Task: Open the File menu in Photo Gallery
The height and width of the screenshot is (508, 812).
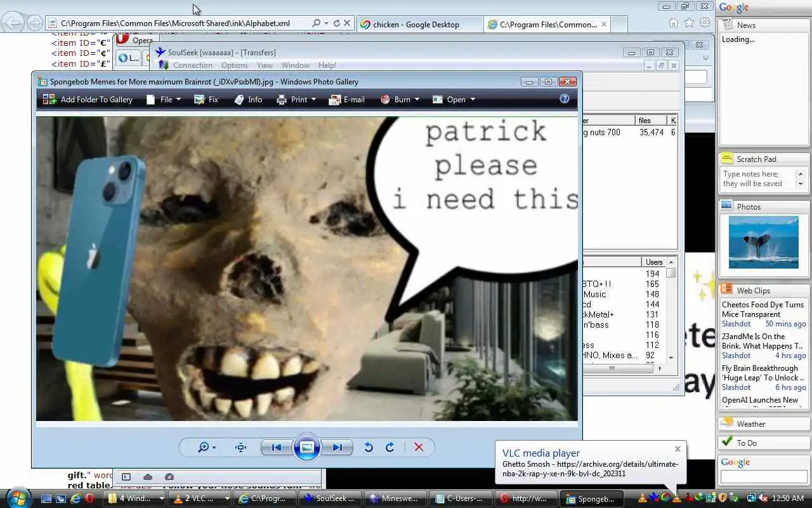Action: point(164,100)
